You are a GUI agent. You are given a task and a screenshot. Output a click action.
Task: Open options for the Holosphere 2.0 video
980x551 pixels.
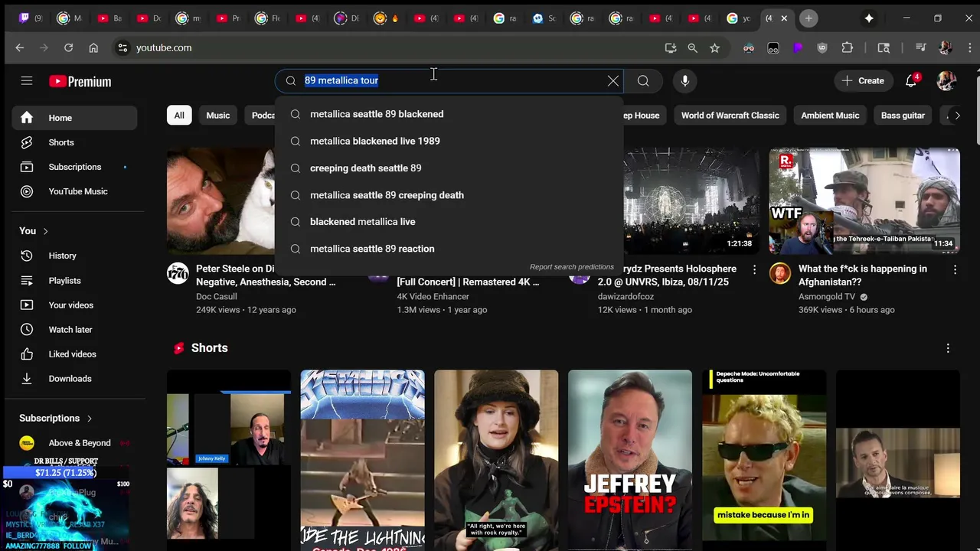tap(754, 269)
